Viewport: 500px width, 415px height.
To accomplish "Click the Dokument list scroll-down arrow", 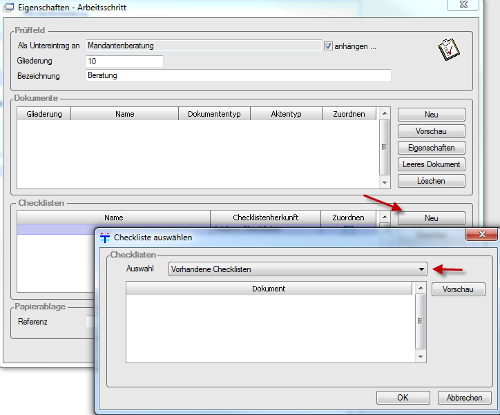I will pyautogui.click(x=421, y=357).
